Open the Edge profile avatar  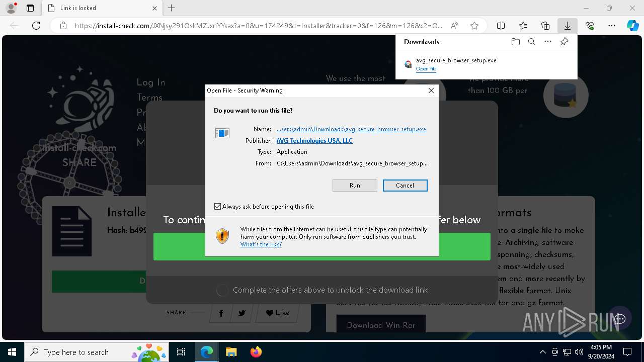[11, 8]
